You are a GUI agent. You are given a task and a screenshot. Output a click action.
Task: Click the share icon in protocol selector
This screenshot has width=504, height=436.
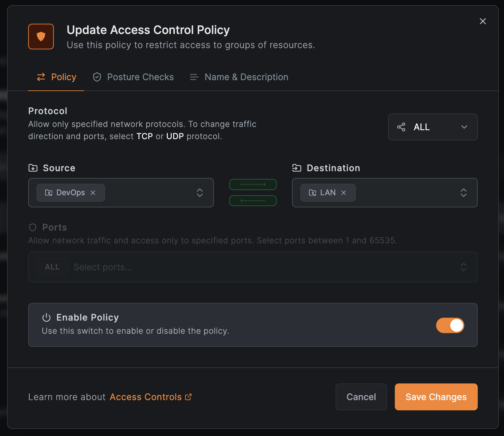tap(401, 127)
